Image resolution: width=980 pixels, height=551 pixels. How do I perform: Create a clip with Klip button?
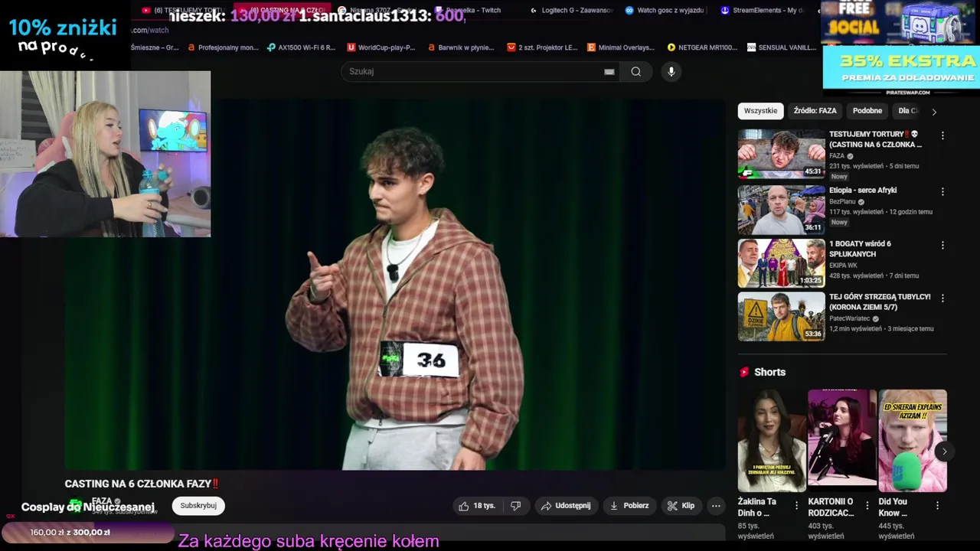pyautogui.click(x=681, y=506)
